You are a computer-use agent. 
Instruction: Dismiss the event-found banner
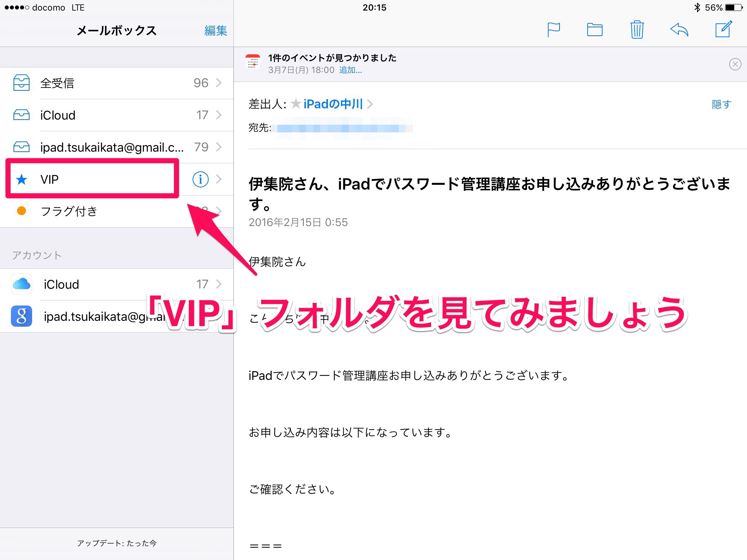coord(735,64)
